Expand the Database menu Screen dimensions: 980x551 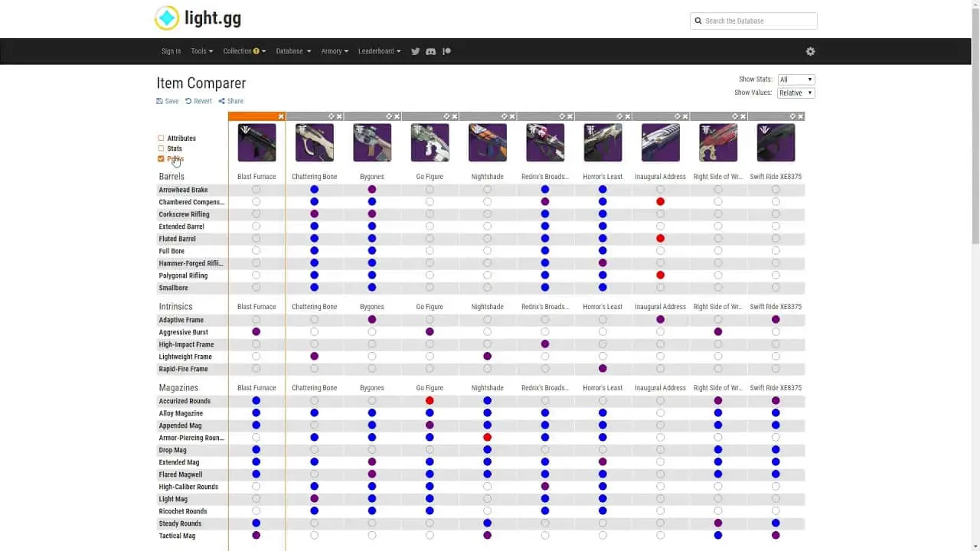click(293, 51)
